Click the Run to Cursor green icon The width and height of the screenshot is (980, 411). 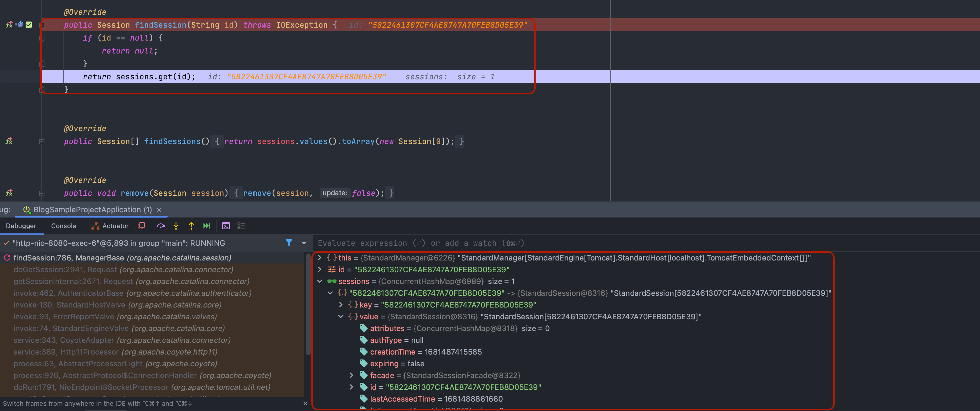[206, 226]
